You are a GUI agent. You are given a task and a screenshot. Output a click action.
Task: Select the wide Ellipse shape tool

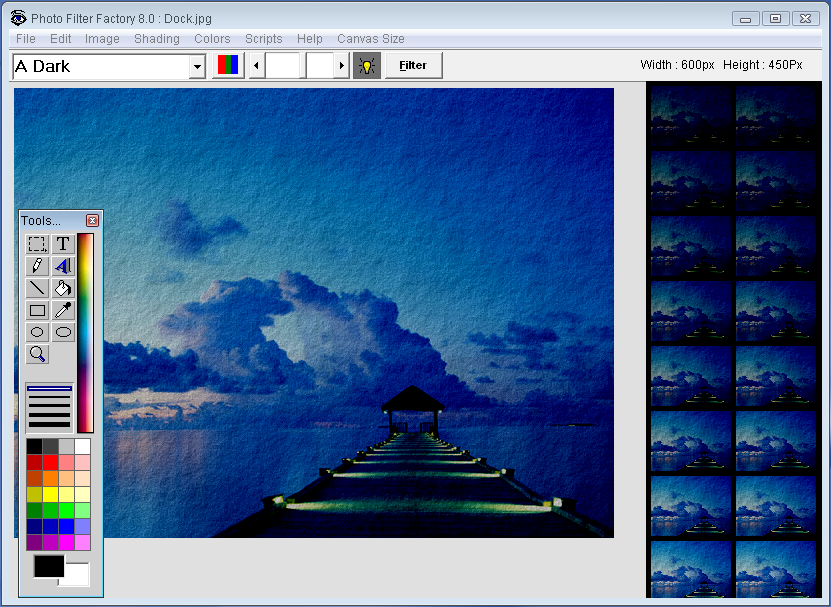(x=63, y=332)
